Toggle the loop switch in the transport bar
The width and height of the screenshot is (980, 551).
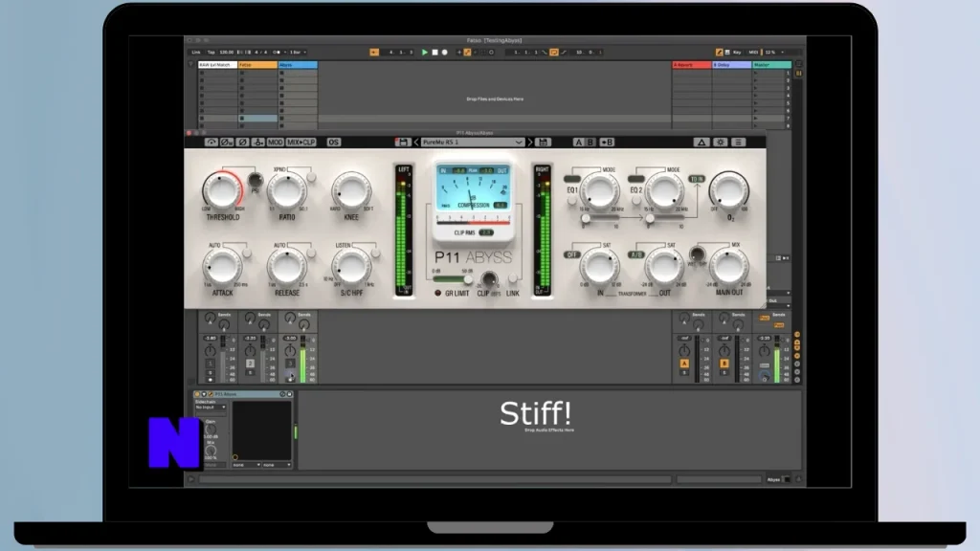click(x=554, y=53)
